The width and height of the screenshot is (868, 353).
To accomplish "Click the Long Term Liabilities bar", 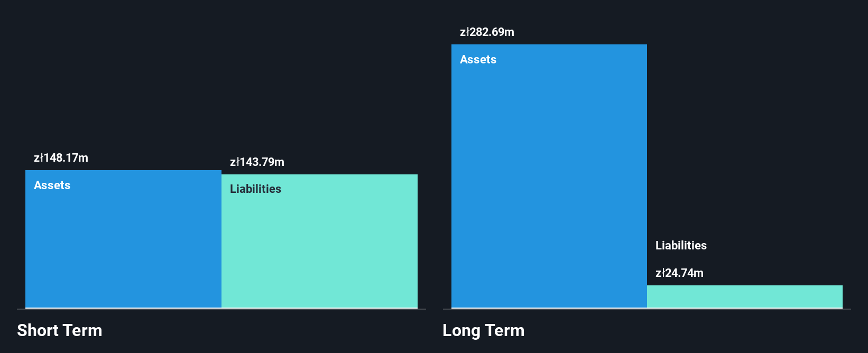I will 745,296.
